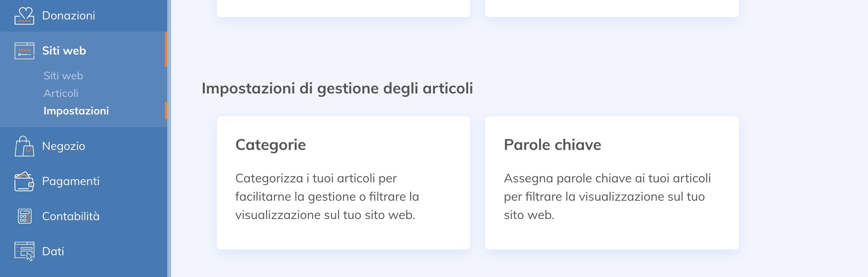Click the orange active-page indicator bar

click(x=166, y=111)
